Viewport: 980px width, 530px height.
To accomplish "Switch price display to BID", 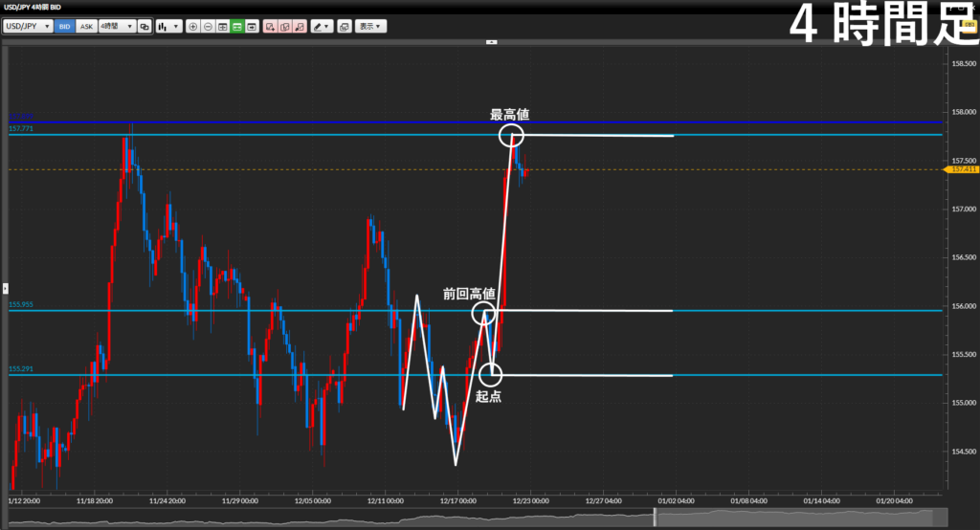I will (x=65, y=27).
